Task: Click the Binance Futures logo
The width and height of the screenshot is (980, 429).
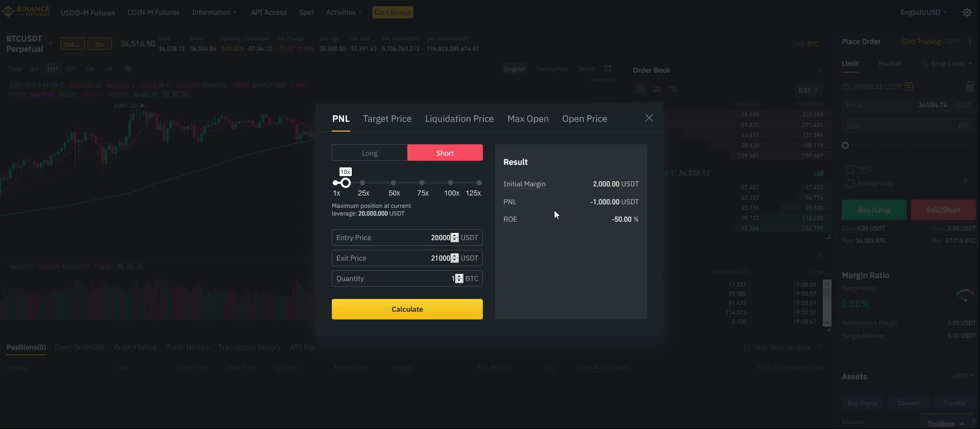Action: (26, 11)
